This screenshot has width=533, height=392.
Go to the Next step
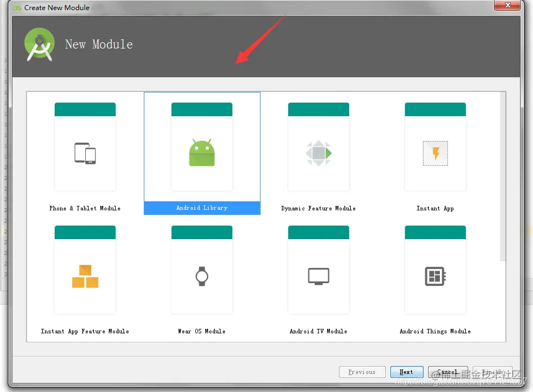tap(407, 372)
